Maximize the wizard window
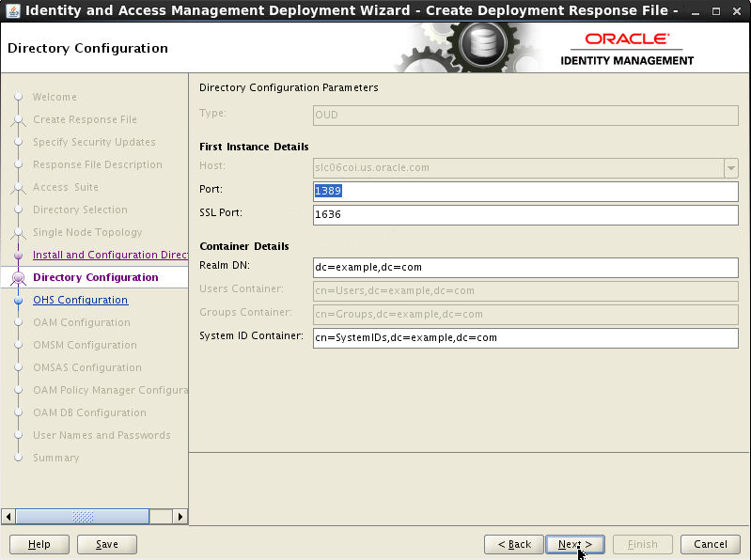Viewport: 751px width, 560px height. tap(716, 11)
